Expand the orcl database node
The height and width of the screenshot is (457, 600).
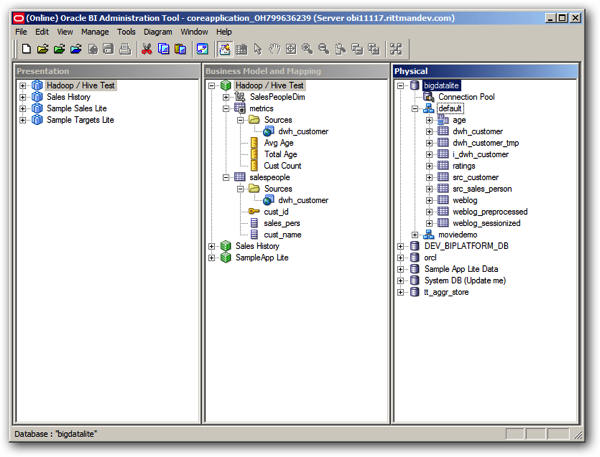[400, 258]
